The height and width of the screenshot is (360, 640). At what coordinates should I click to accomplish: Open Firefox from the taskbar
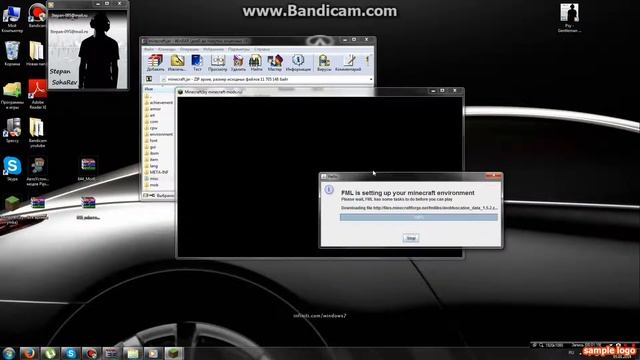29,353
